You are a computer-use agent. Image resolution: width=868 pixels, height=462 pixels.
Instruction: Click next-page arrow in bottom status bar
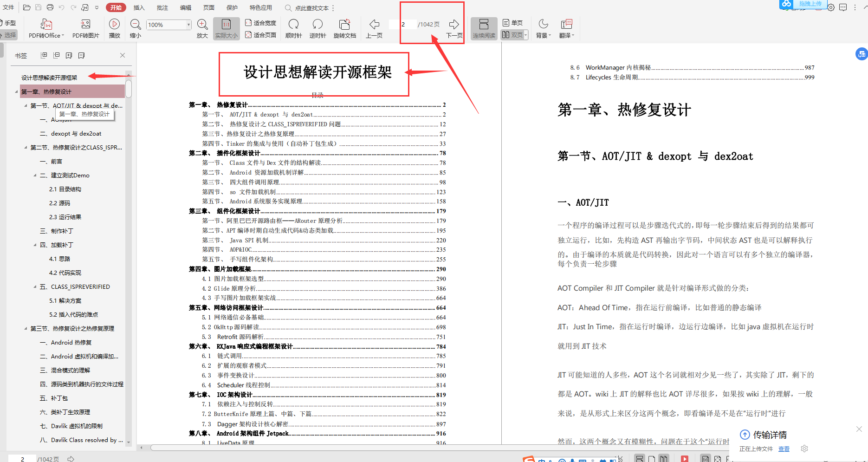point(71,459)
